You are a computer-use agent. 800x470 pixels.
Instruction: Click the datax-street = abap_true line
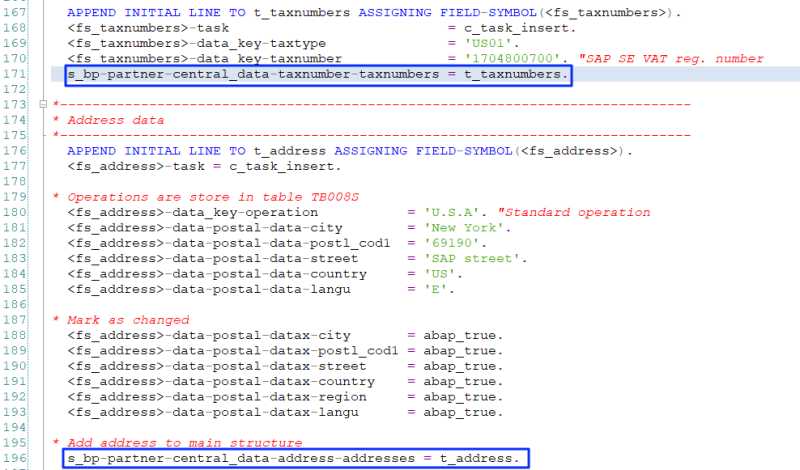[x=285, y=366]
